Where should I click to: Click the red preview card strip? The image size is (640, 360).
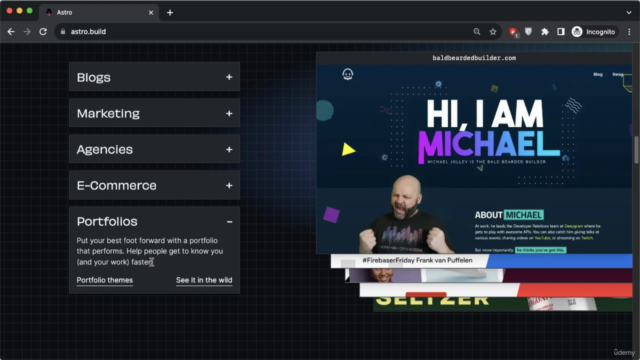pos(496,290)
